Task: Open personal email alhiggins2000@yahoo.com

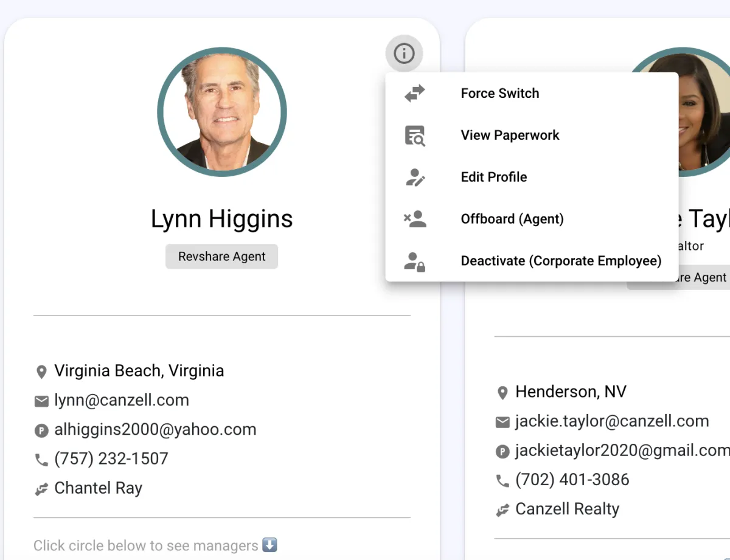Action: pos(155,430)
